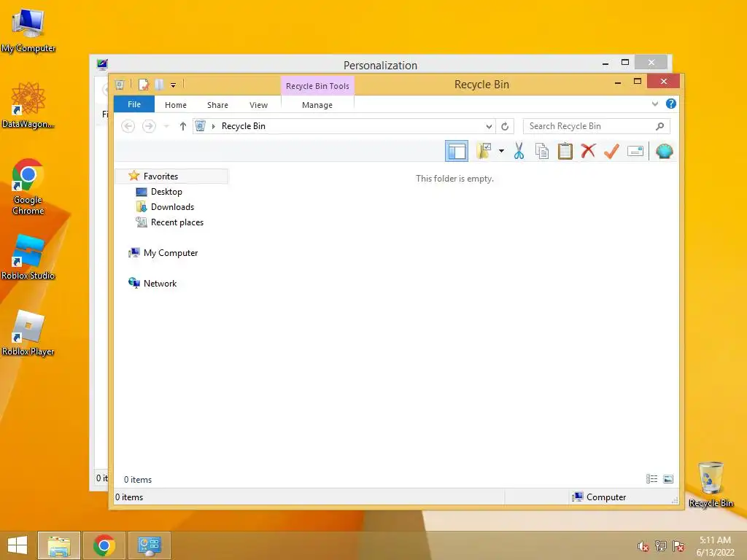Open the recent locations dropdown arrow
Image resolution: width=747 pixels, height=560 pixels.
coord(166,126)
